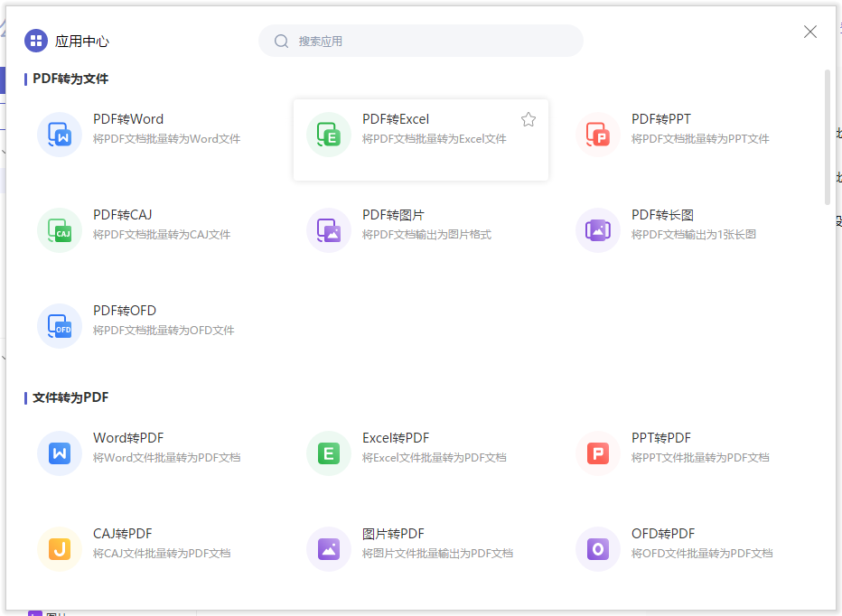Close the 应用中心 dialog

pos(810,32)
